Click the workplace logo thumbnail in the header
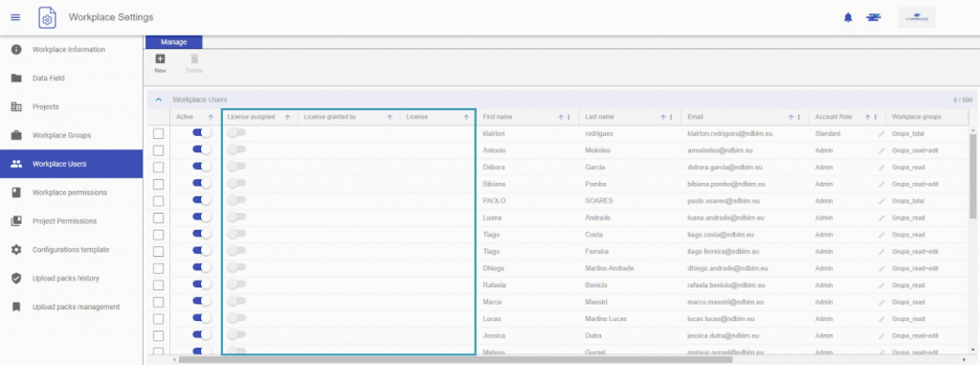The width and height of the screenshot is (980, 365). pyautogui.click(x=916, y=17)
